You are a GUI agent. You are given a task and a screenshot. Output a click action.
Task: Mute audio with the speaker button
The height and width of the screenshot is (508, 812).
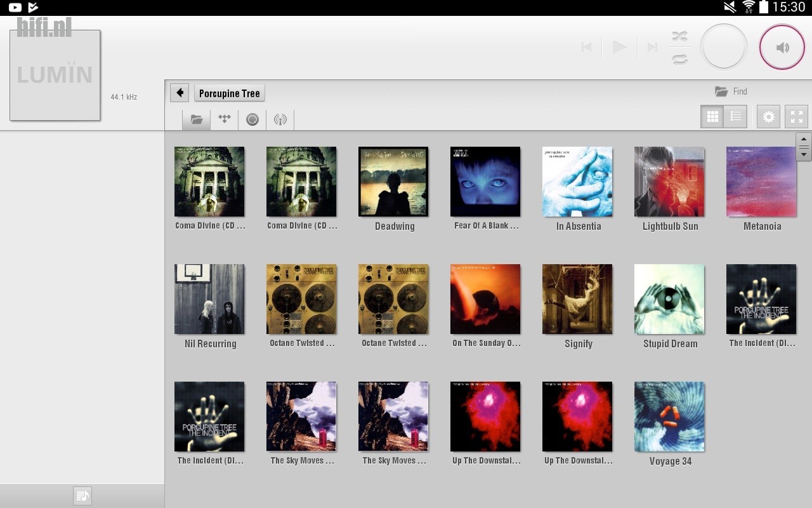(782, 47)
